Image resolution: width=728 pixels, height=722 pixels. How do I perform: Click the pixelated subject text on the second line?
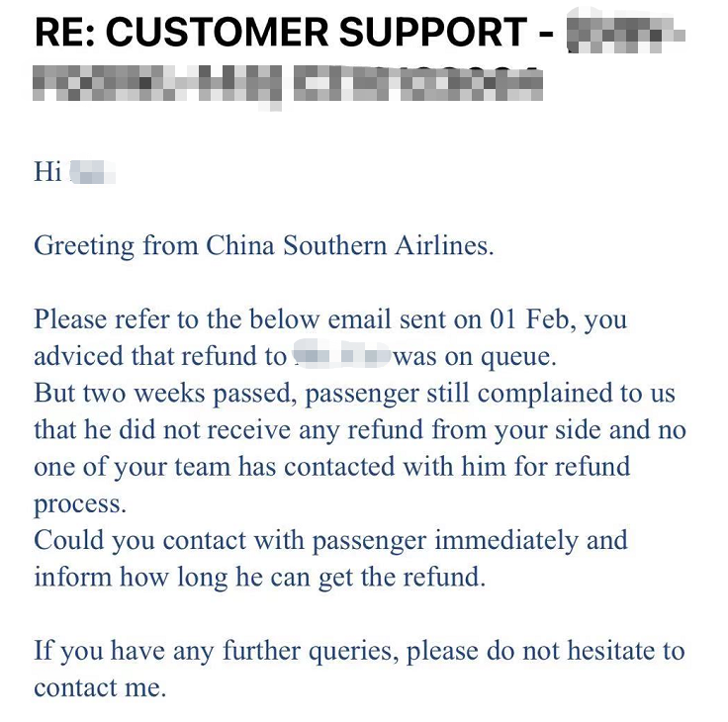[x=288, y=84]
